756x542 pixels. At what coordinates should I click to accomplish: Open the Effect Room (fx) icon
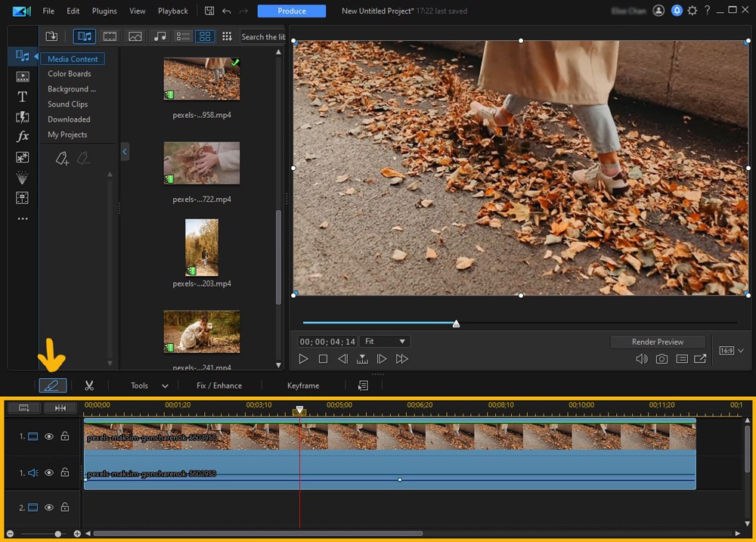click(22, 137)
